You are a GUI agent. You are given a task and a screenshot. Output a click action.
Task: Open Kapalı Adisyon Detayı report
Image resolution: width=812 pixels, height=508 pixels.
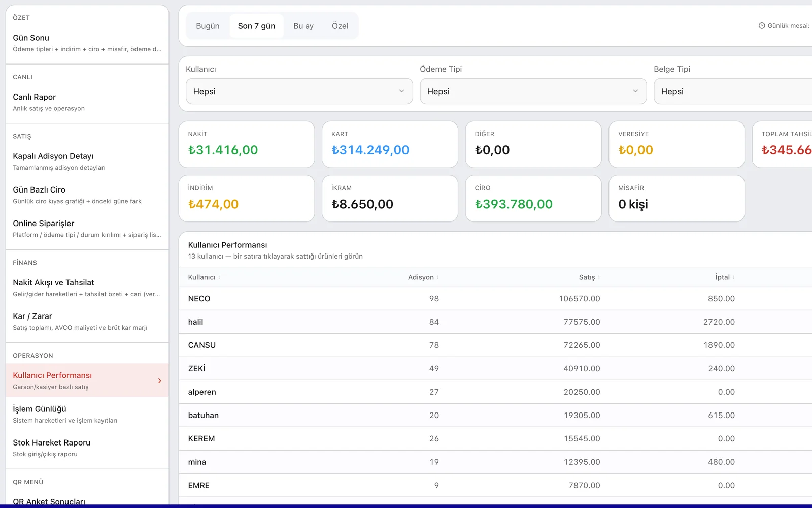pyautogui.click(x=87, y=161)
